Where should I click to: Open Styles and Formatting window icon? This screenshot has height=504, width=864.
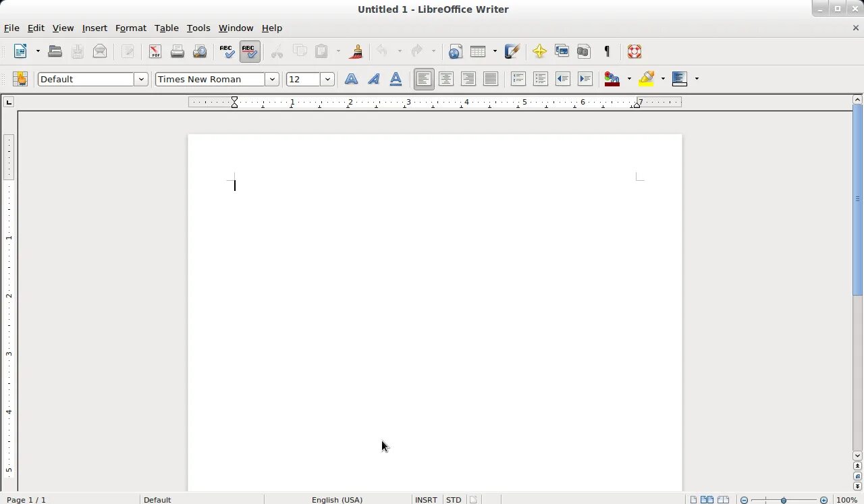pyautogui.click(x=20, y=79)
